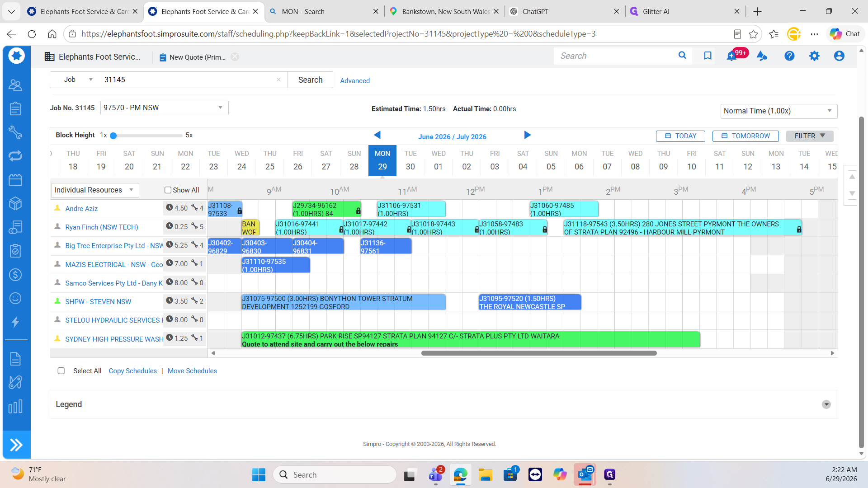Open the Jobs wrench sidebar icon
The height and width of the screenshot is (488, 868).
(15, 132)
